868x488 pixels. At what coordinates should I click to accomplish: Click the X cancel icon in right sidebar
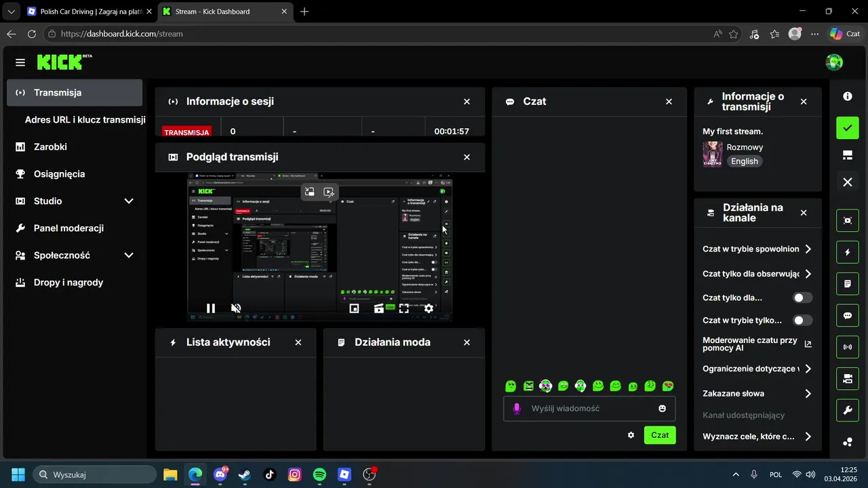click(x=848, y=182)
